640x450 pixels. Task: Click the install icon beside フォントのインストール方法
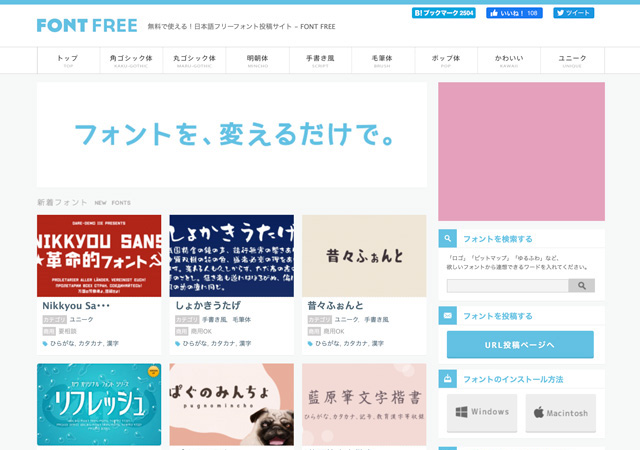tap(447, 379)
